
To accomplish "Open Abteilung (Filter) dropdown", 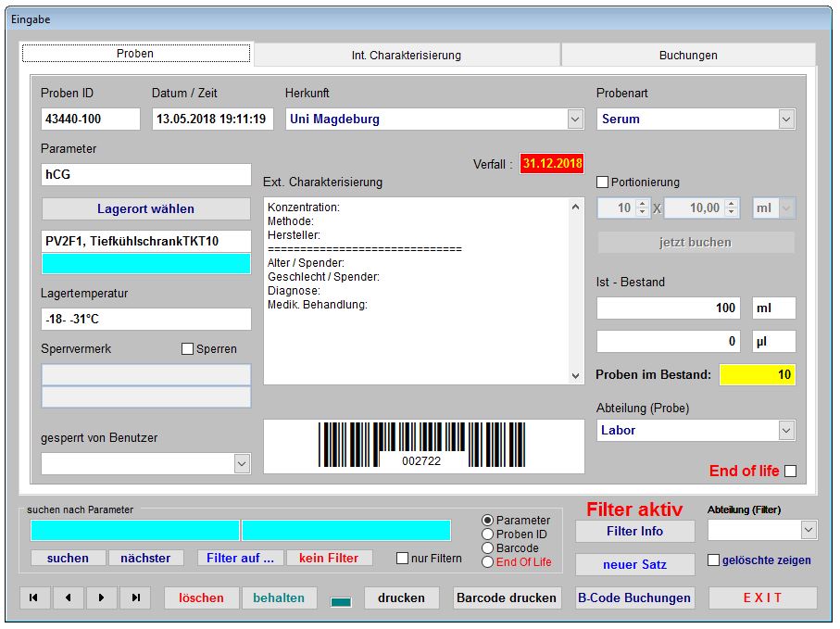I will click(808, 531).
